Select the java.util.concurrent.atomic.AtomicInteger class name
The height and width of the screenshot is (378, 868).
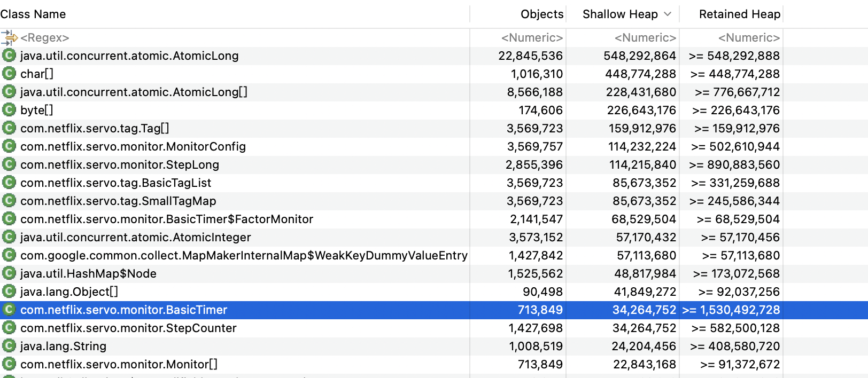(136, 237)
